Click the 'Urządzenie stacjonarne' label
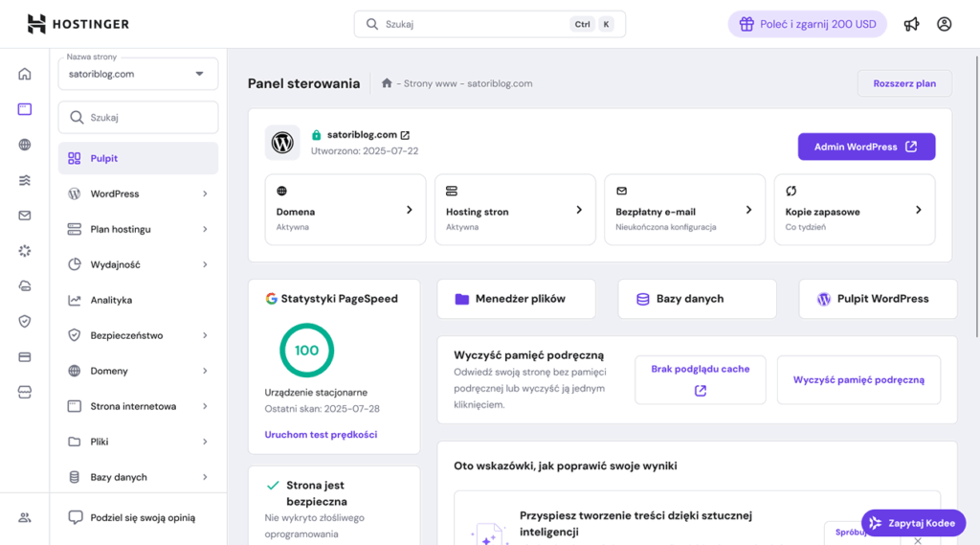Screen dimensions: 980x545 [x=316, y=393]
